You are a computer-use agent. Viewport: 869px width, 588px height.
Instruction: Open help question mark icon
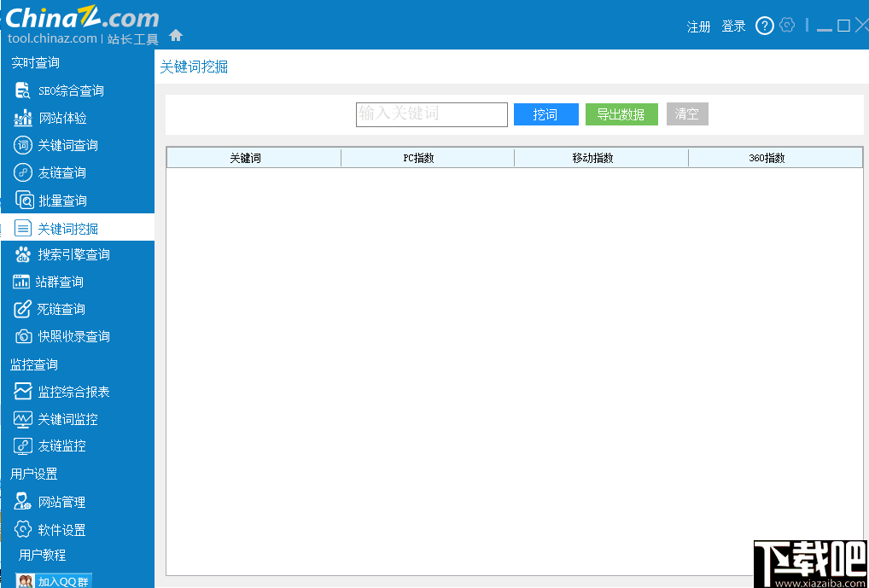click(x=764, y=26)
